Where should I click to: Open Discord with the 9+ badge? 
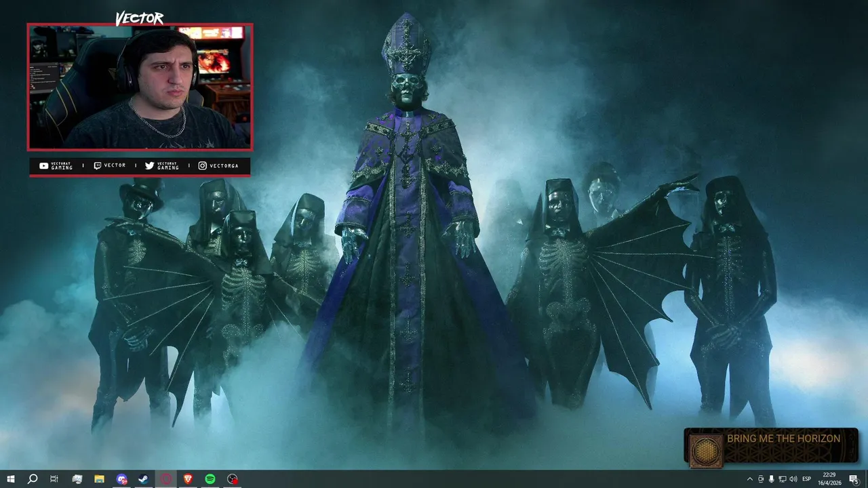pos(121,479)
